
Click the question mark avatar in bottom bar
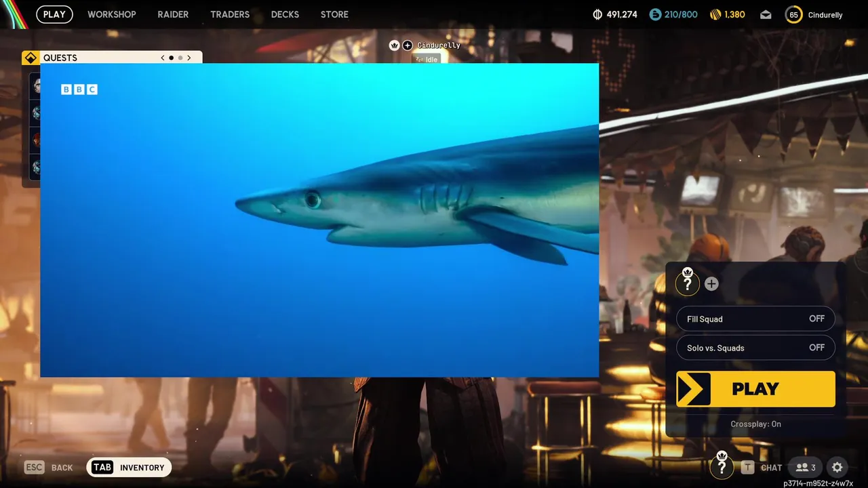722,466
